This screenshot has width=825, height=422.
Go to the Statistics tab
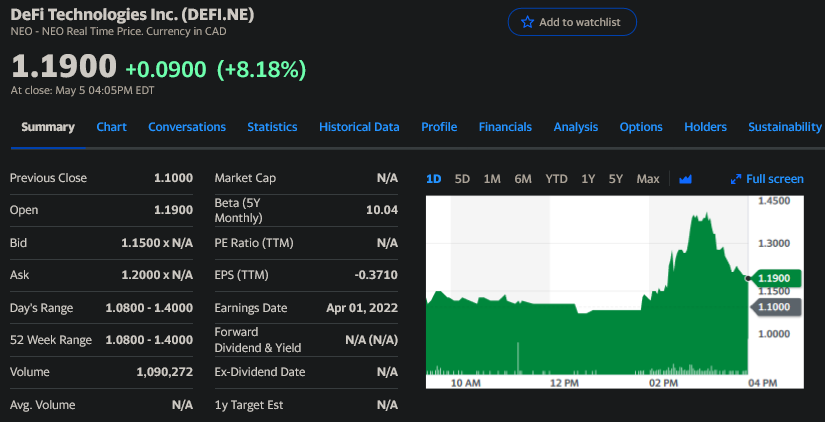point(272,127)
